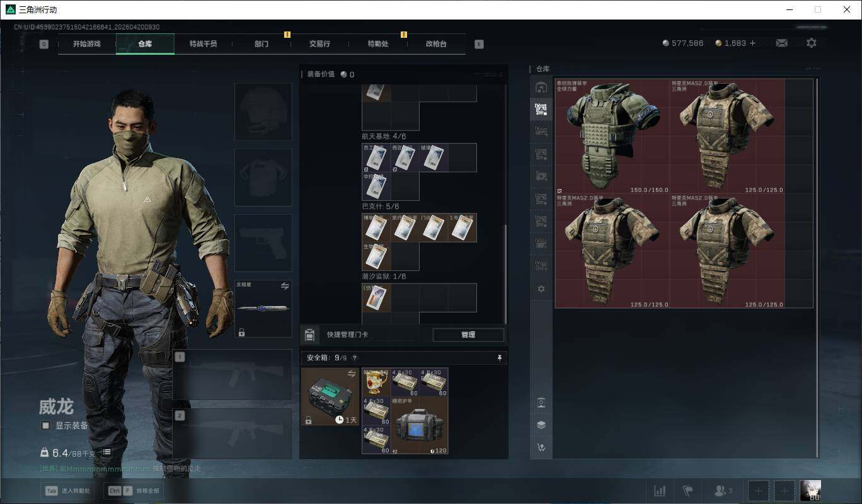
Task: Toggle the 显示装备 checkbox
Action: [x=45, y=426]
